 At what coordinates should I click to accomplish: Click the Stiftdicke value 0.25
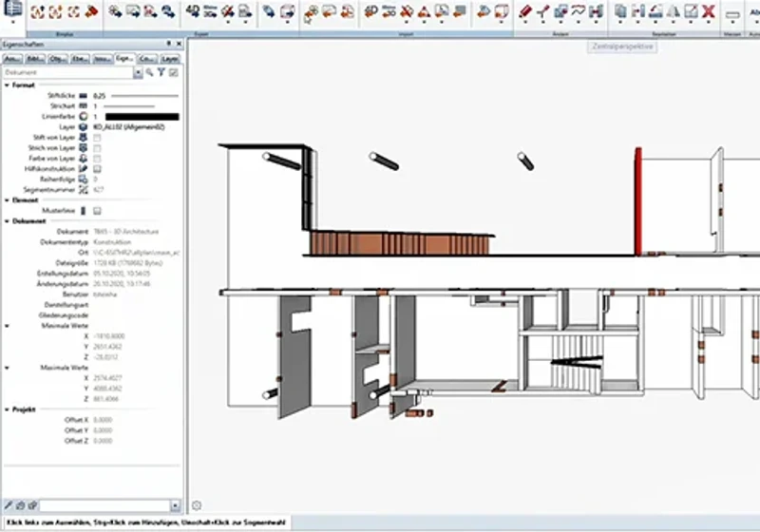[x=100, y=96]
